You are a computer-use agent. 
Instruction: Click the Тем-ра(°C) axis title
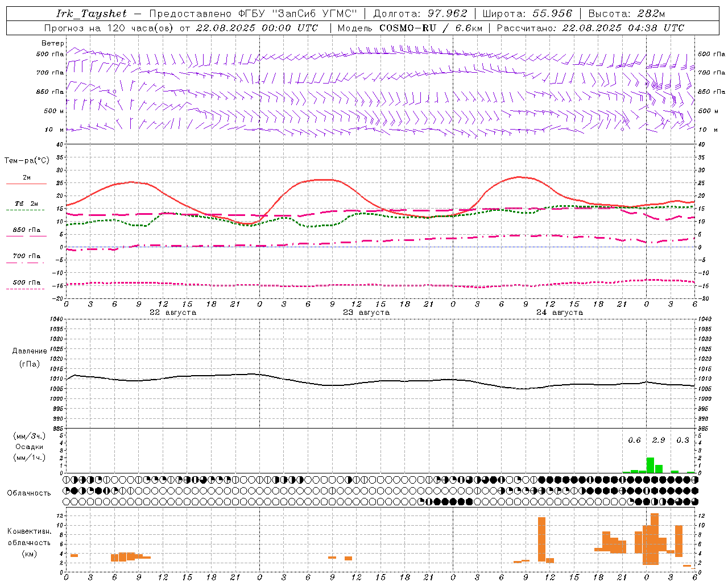[27, 161]
